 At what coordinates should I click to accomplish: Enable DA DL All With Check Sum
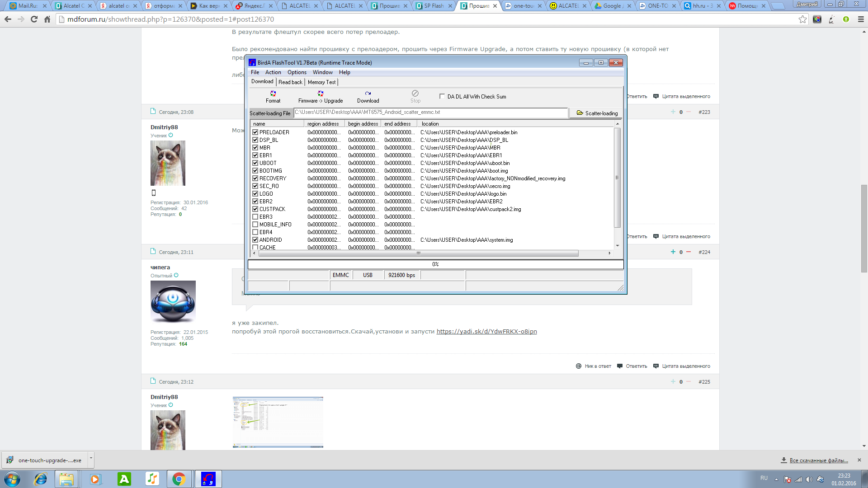click(x=442, y=96)
